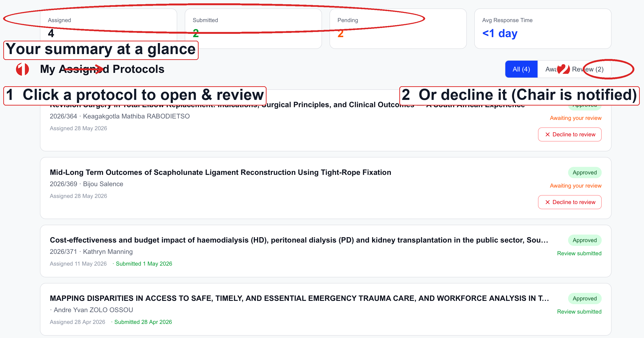Click X icon on 2026/369 decline button
Image resolution: width=644 pixels, height=338 pixels.
[x=547, y=202]
